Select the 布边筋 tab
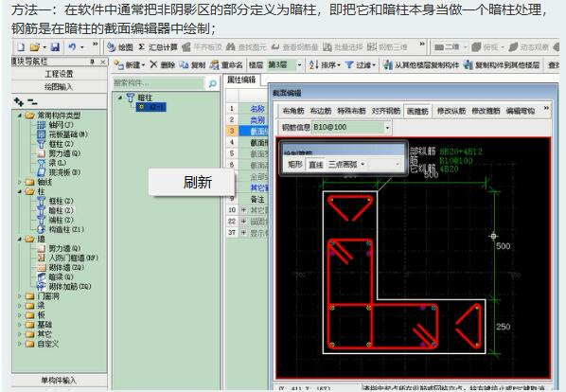 point(321,111)
